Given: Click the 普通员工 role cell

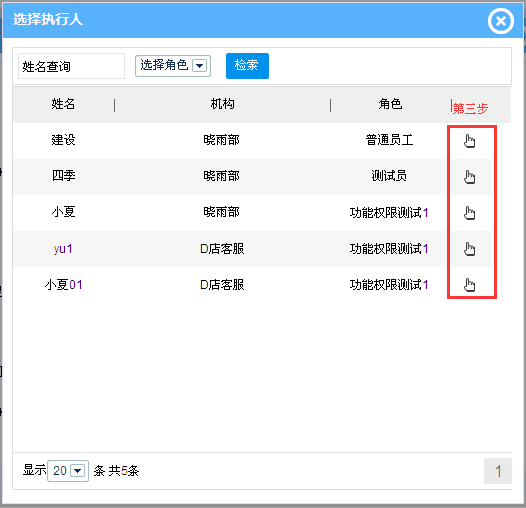Looking at the screenshot, I should tap(389, 140).
